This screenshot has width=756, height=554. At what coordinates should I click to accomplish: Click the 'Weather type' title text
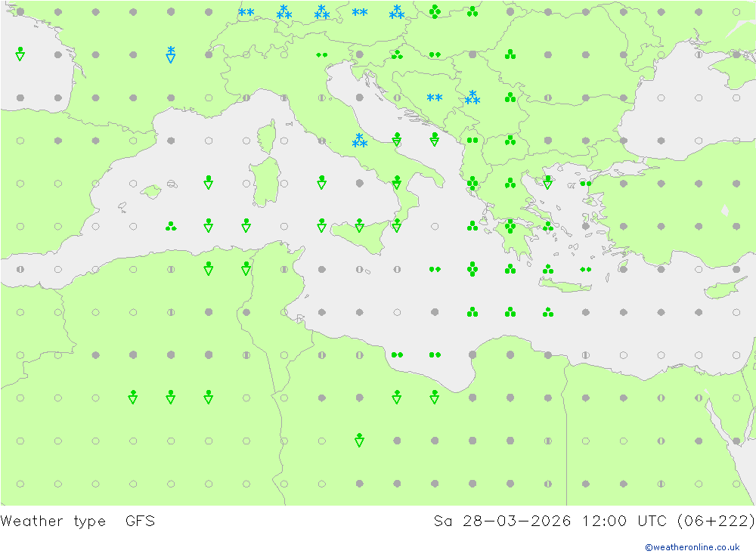click(53, 522)
